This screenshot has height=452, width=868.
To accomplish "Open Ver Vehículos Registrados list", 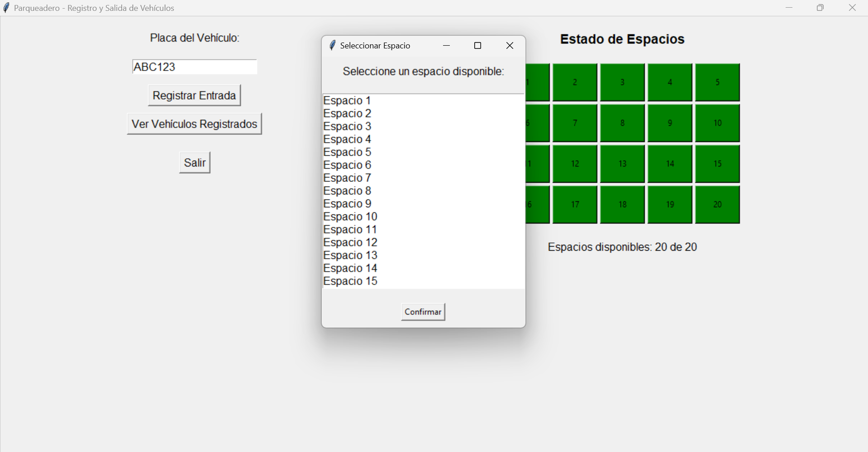I will pyautogui.click(x=194, y=124).
